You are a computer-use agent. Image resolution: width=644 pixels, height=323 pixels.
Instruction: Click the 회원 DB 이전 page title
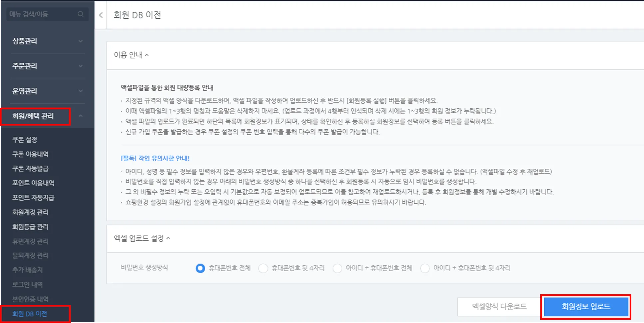pyautogui.click(x=137, y=15)
